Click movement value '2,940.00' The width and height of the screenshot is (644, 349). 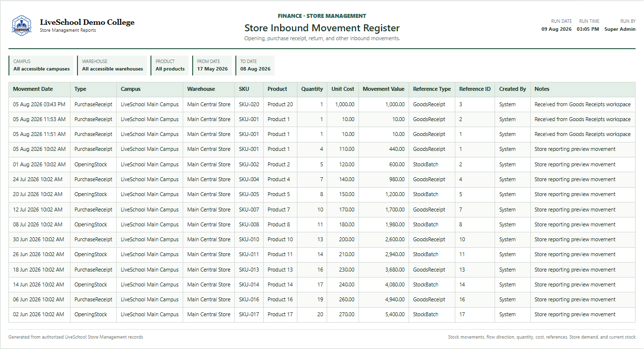395,255
